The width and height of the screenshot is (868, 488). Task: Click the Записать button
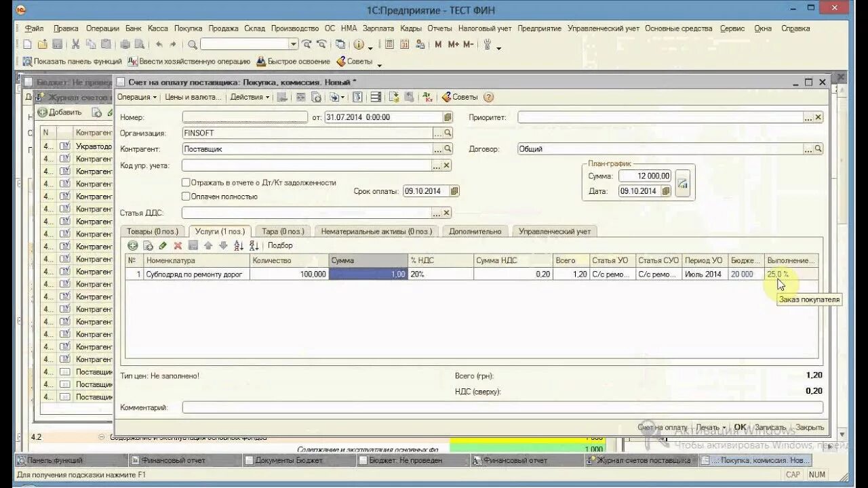(770, 428)
